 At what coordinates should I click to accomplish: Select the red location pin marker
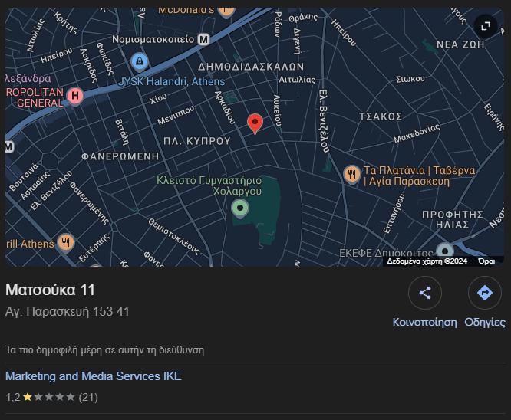tap(255, 123)
